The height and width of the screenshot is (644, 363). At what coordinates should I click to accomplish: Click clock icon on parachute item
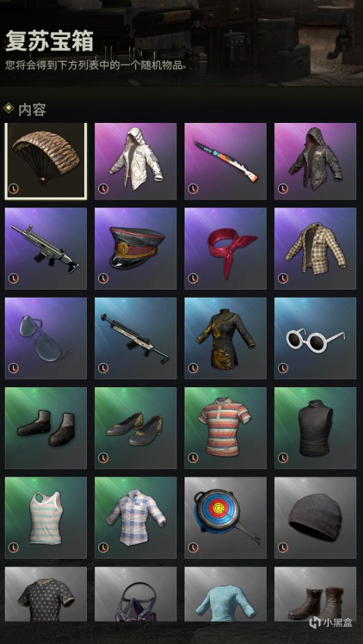[14, 189]
